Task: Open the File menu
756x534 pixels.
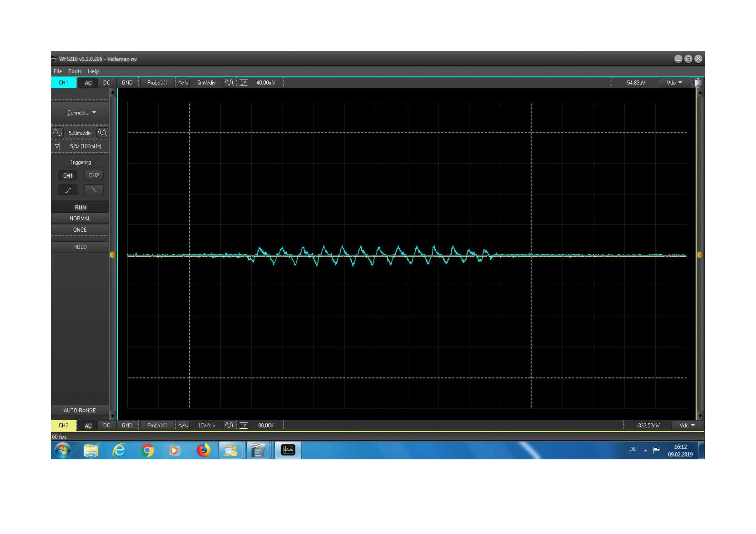Action: click(x=58, y=71)
